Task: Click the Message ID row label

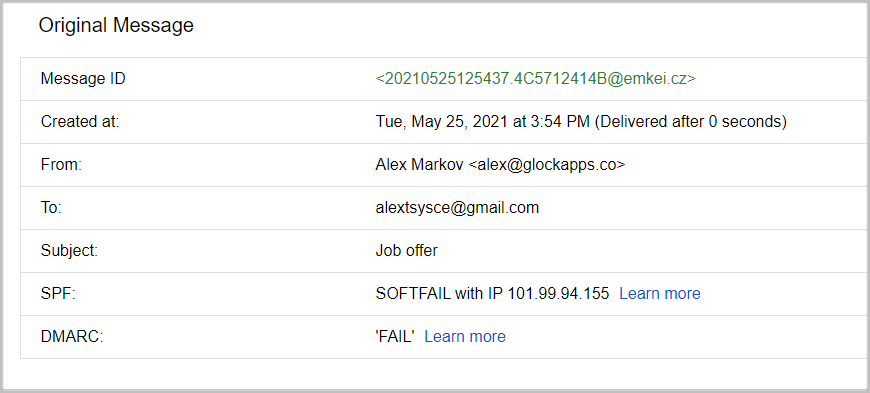Action: 83,79
